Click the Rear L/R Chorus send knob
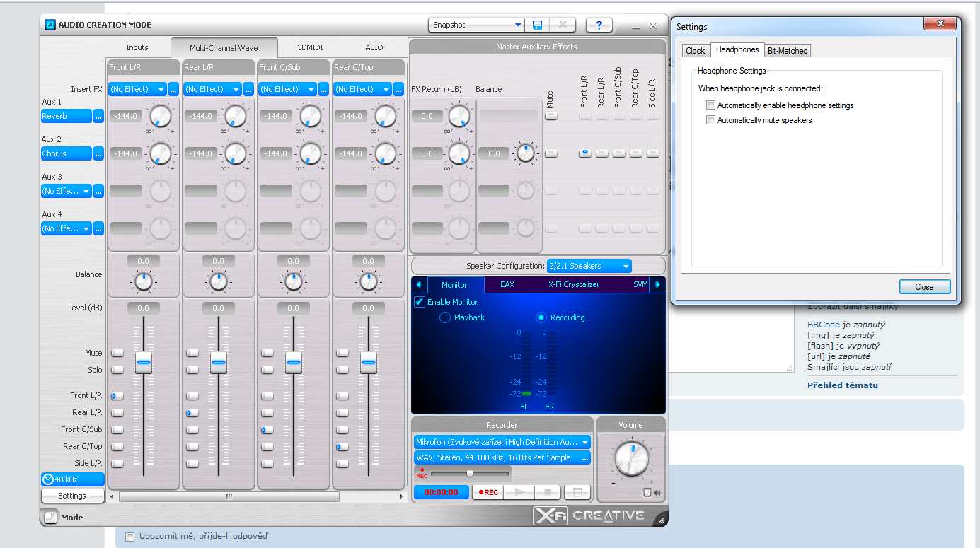This screenshot has width=980, height=548. click(236, 153)
